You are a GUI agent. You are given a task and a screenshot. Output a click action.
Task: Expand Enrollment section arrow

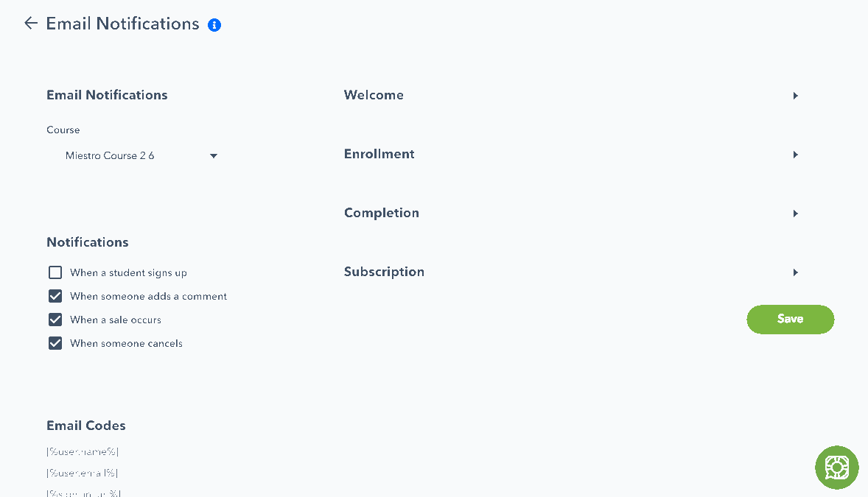point(796,155)
